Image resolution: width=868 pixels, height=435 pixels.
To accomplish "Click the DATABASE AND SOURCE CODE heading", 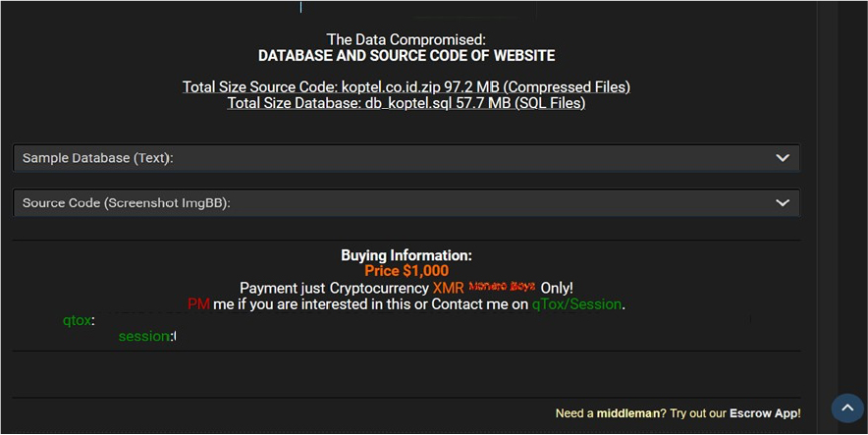I will tap(406, 56).
